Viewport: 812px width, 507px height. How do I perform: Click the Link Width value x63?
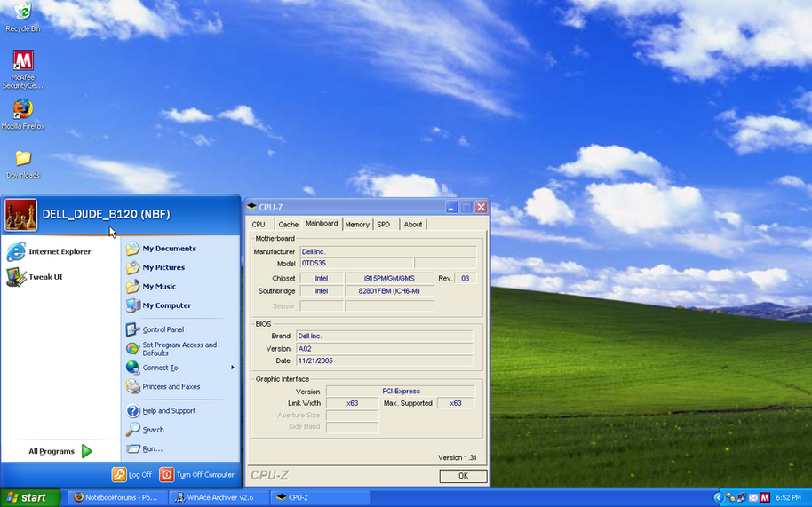click(352, 403)
